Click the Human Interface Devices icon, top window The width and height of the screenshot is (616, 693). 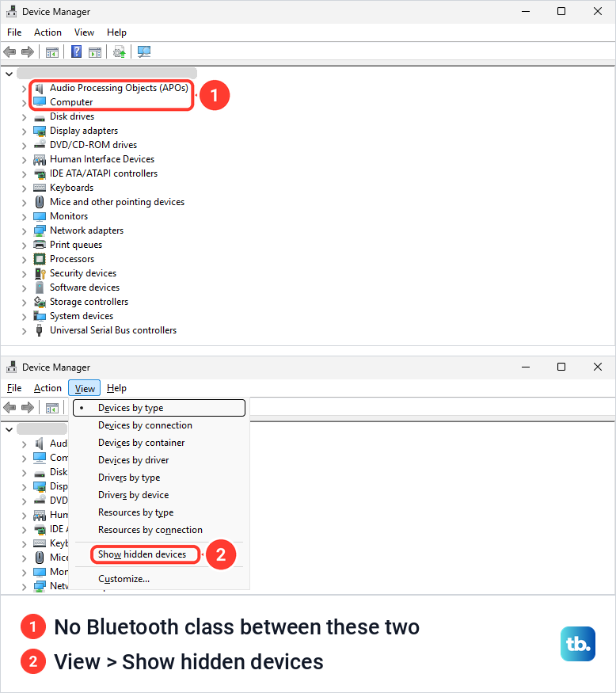pyautogui.click(x=40, y=159)
